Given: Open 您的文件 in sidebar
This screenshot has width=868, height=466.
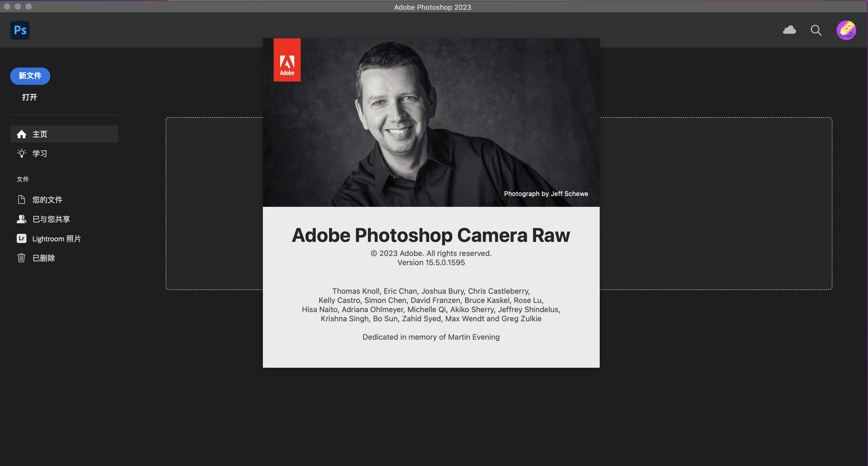Looking at the screenshot, I should click(x=47, y=200).
